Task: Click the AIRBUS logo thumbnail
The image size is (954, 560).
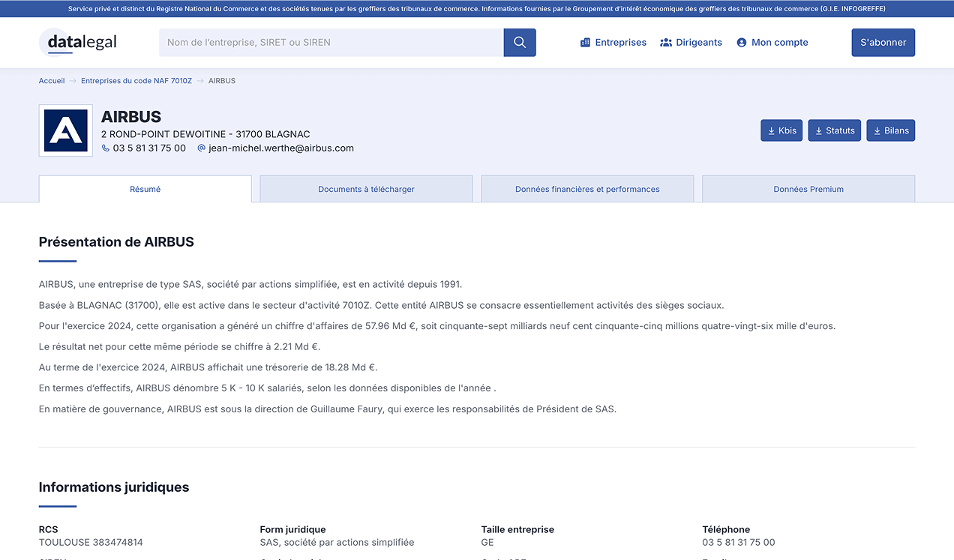Action: point(65,130)
